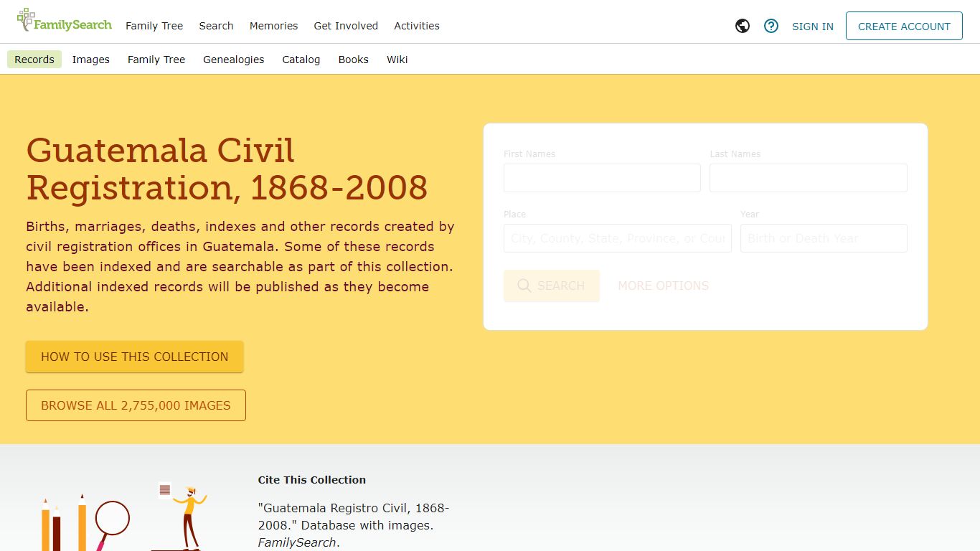Open the Search top menu

click(x=216, y=26)
